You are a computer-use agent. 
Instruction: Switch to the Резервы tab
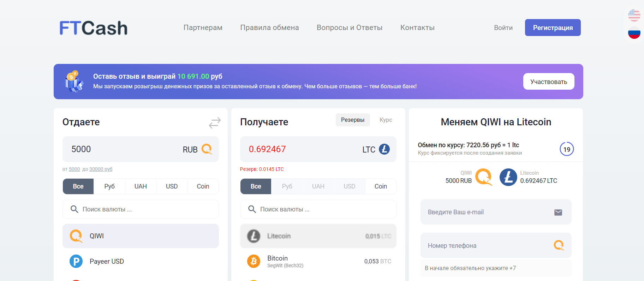tap(353, 120)
